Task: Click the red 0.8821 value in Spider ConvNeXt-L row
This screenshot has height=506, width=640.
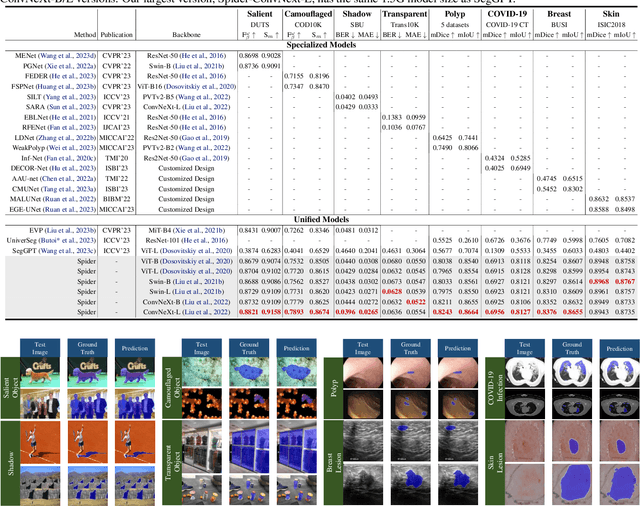Action: point(249,312)
